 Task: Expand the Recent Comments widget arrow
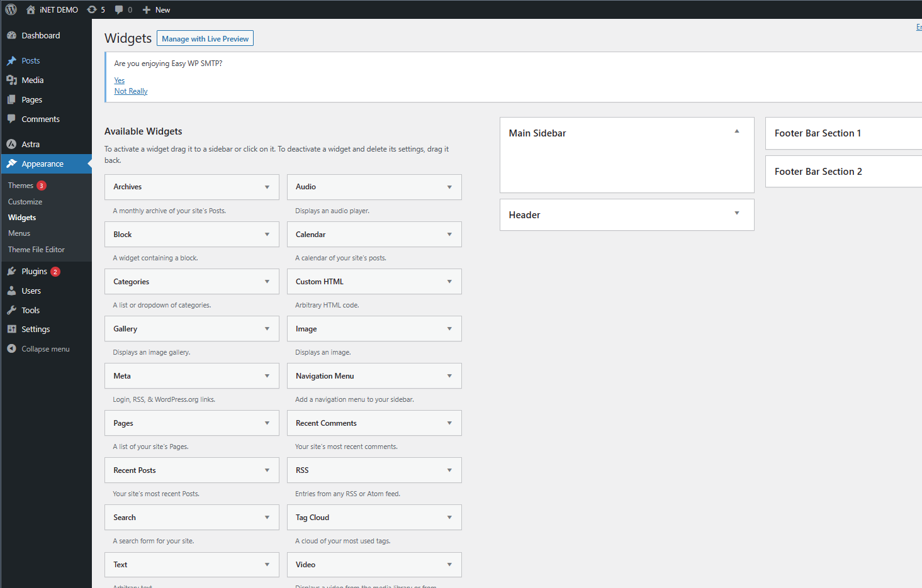coord(449,423)
